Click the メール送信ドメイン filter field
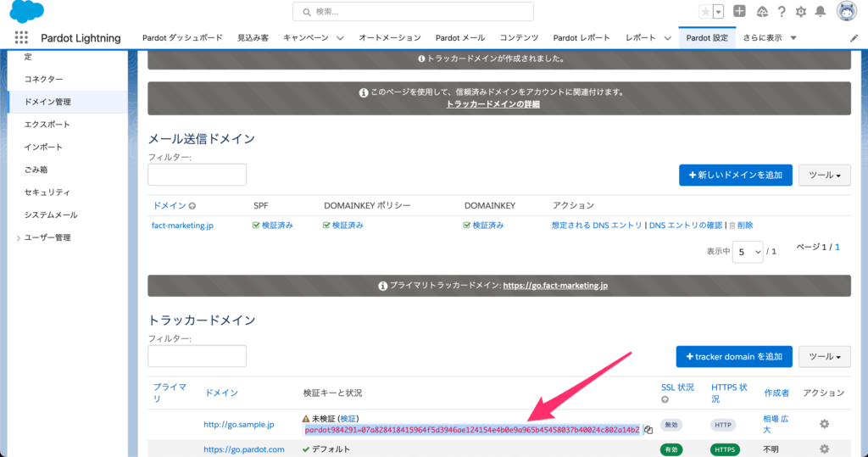 pyautogui.click(x=197, y=175)
